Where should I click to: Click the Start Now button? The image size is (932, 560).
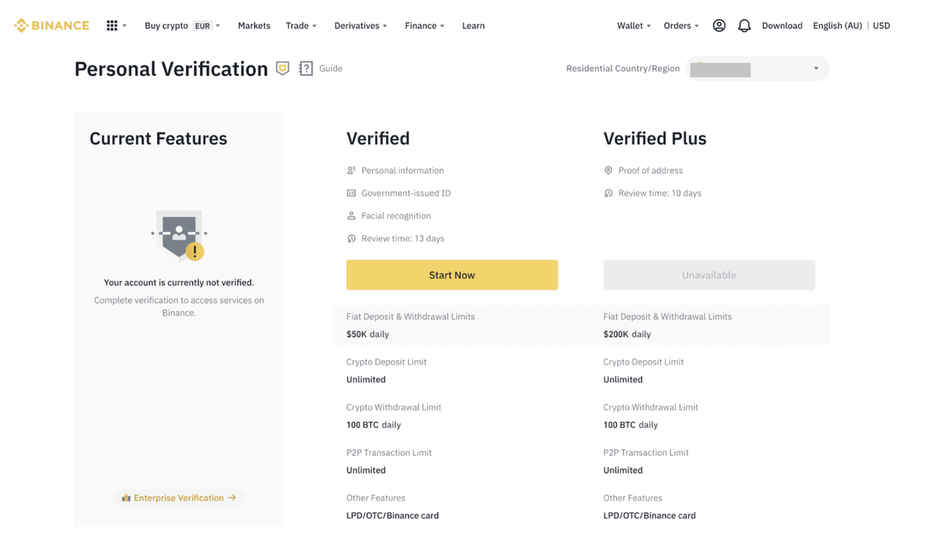point(451,275)
